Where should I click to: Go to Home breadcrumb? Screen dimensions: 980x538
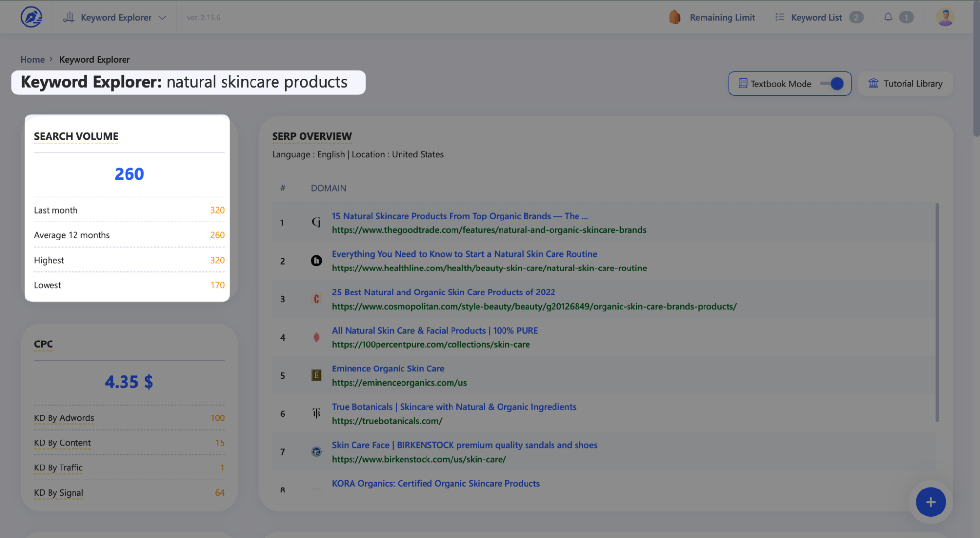(x=32, y=59)
